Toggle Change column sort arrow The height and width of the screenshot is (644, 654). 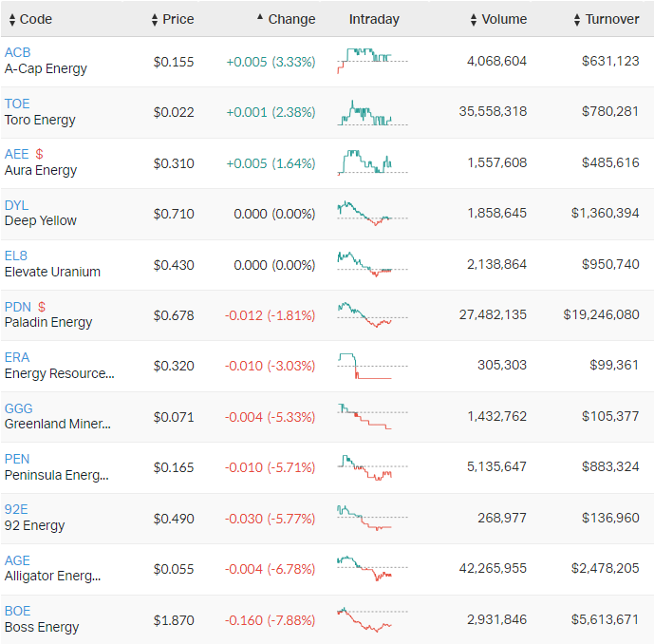point(260,17)
